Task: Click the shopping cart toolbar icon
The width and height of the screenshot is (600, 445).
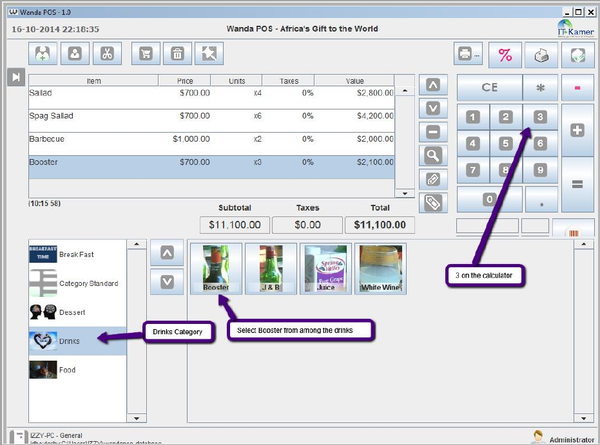Action: click(148, 54)
